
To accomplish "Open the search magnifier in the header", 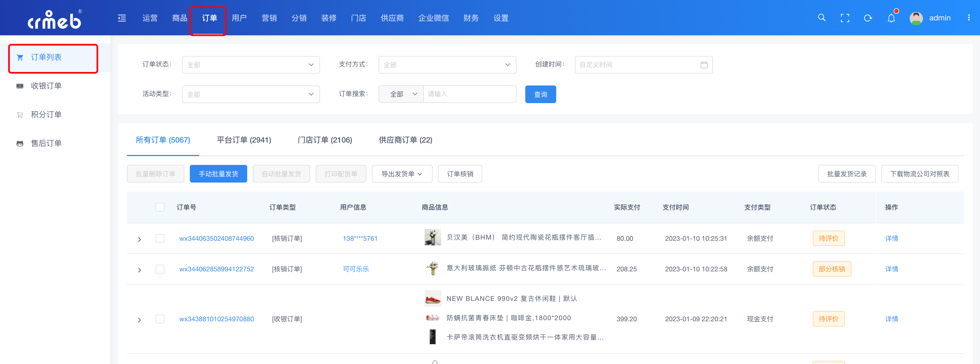I will [821, 18].
